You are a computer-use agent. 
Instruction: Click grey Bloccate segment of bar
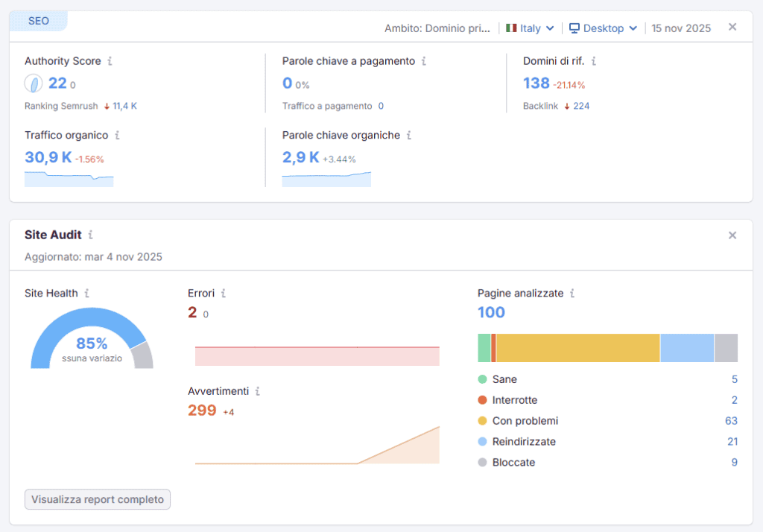coord(726,348)
